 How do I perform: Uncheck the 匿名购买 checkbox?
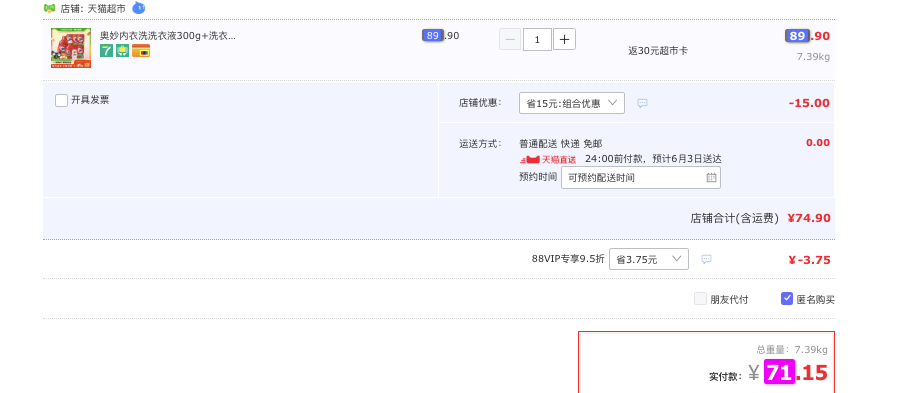click(787, 299)
